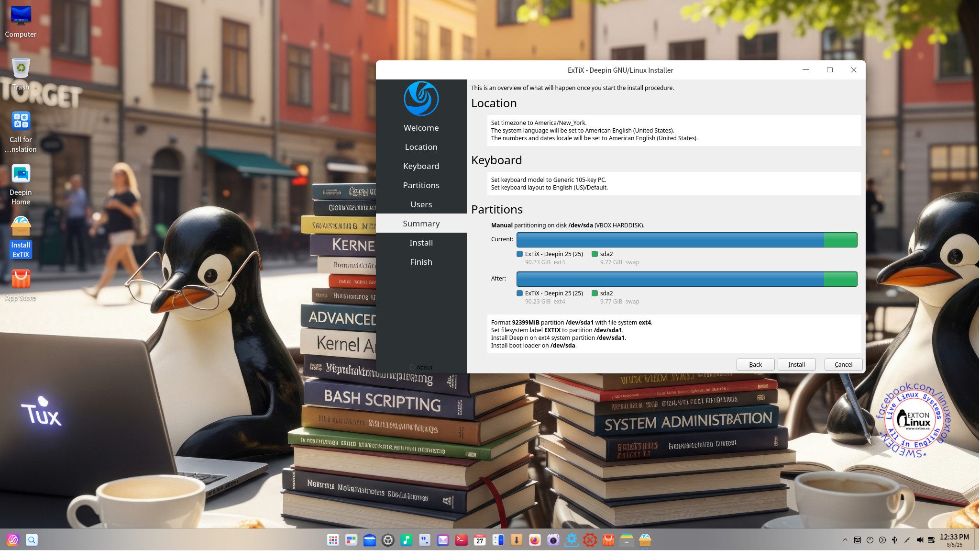
Task: Open the Calendar showing 27 in dock
Action: pyautogui.click(x=480, y=540)
